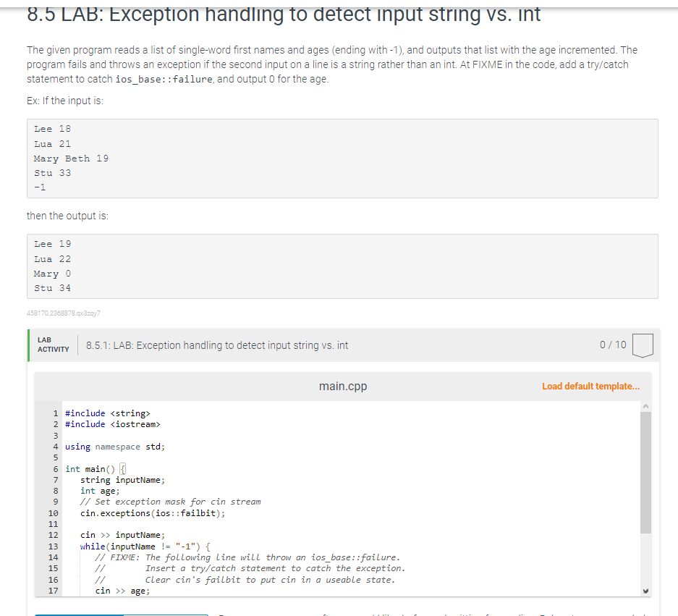This screenshot has height=616, width=678.
Task: Open the Load default template option
Action: [590, 386]
